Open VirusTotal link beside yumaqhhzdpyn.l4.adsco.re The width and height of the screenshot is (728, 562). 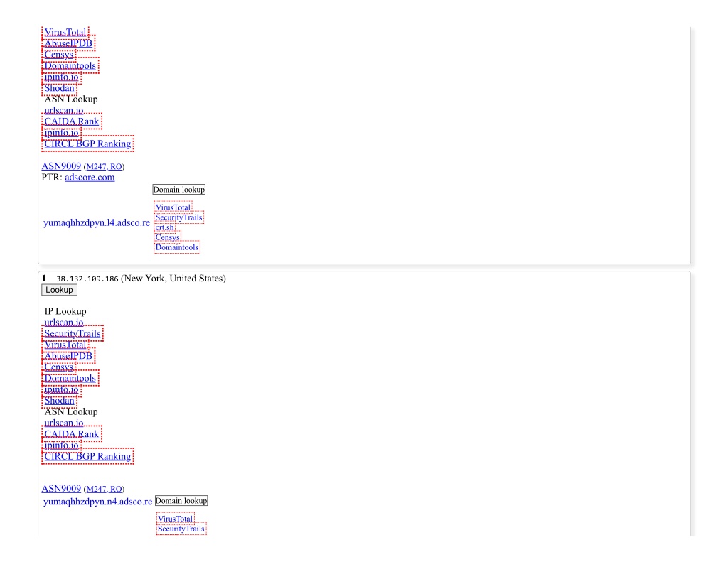click(x=173, y=207)
